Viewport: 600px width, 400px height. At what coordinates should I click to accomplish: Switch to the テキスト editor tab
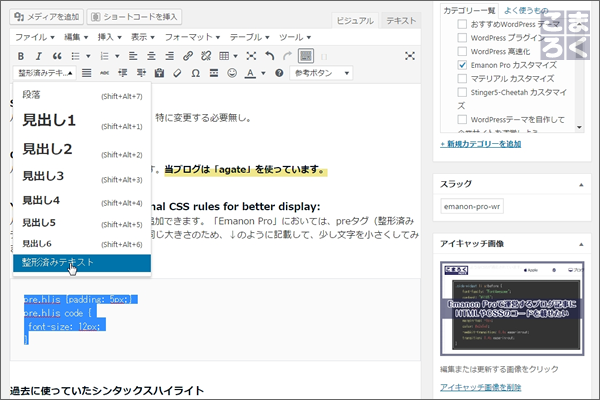[401, 21]
